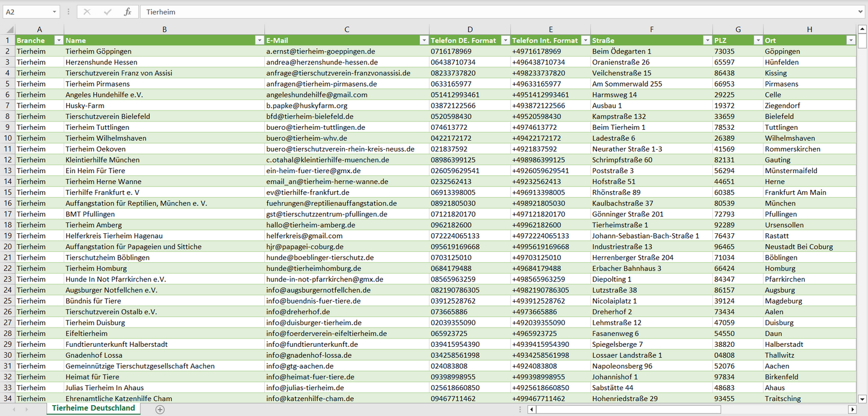Select row 10 header
Screen dimensions: 868x416
tap(8, 138)
